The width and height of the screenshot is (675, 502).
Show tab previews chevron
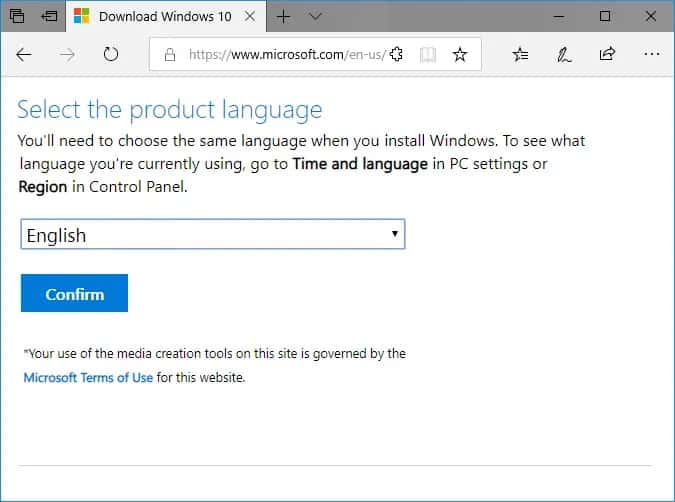(316, 16)
